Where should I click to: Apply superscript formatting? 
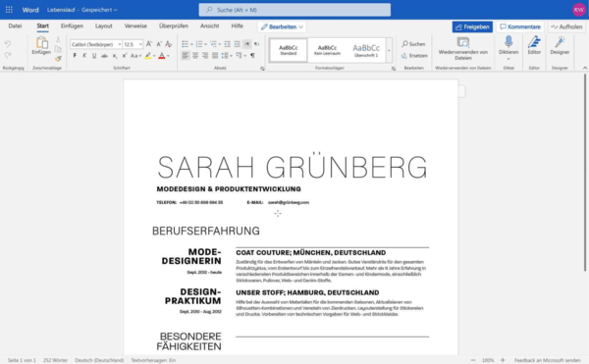pos(125,56)
